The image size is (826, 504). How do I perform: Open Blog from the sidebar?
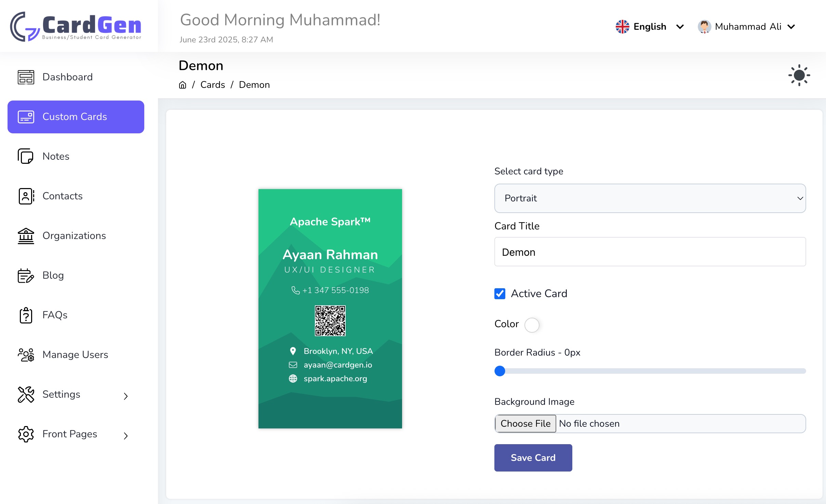pos(76,275)
